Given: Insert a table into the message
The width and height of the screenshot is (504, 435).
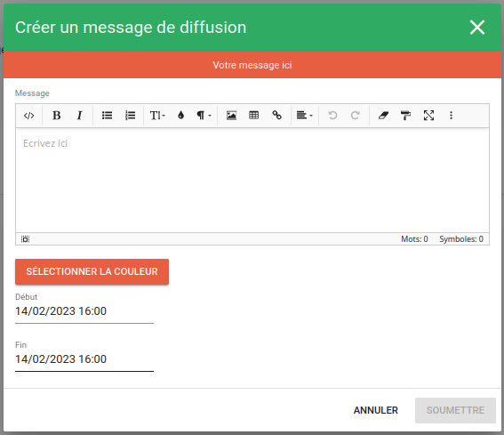Looking at the screenshot, I should [254, 116].
